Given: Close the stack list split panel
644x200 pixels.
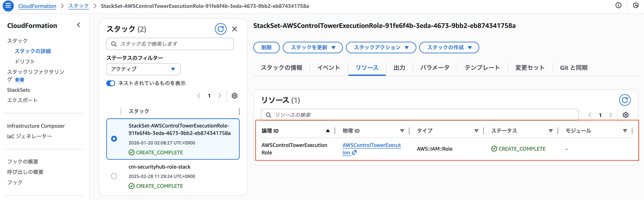Looking at the screenshot, I should (x=234, y=29).
